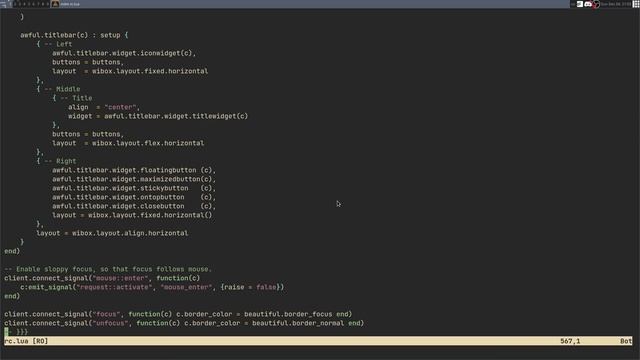
Task: Click the 'awful.titlebar.widget.titlewidget(c)' line
Action: (158, 116)
